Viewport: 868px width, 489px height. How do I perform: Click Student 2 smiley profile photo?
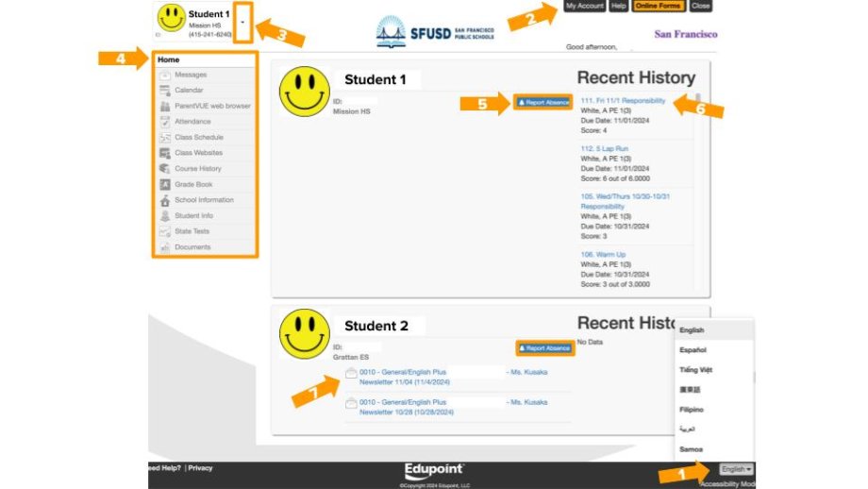pos(304,332)
